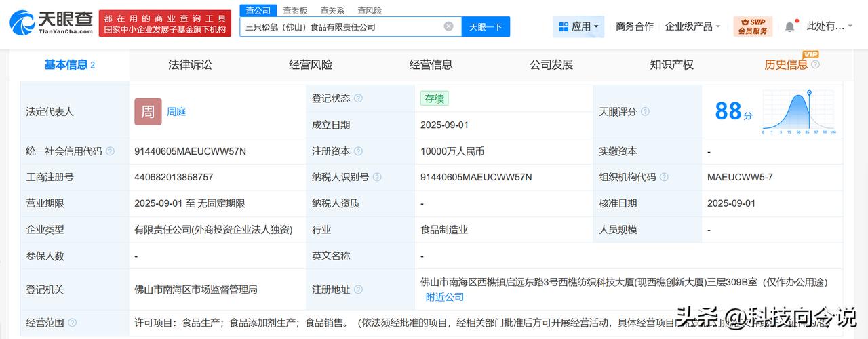
Task: Open the 经营信息 tab
Action: (431, 65)
